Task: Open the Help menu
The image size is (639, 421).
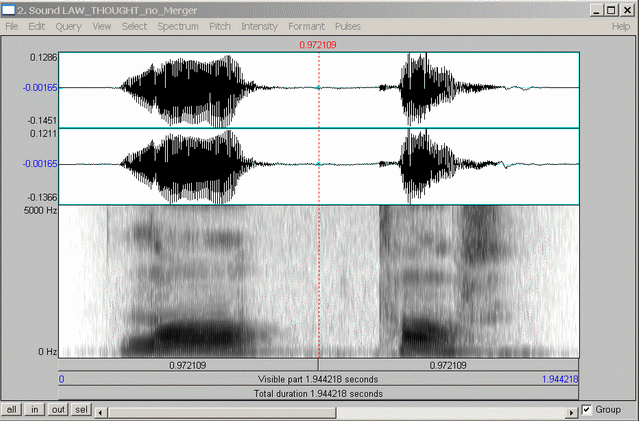Action: pyautogui.click(x=620, y=26)
